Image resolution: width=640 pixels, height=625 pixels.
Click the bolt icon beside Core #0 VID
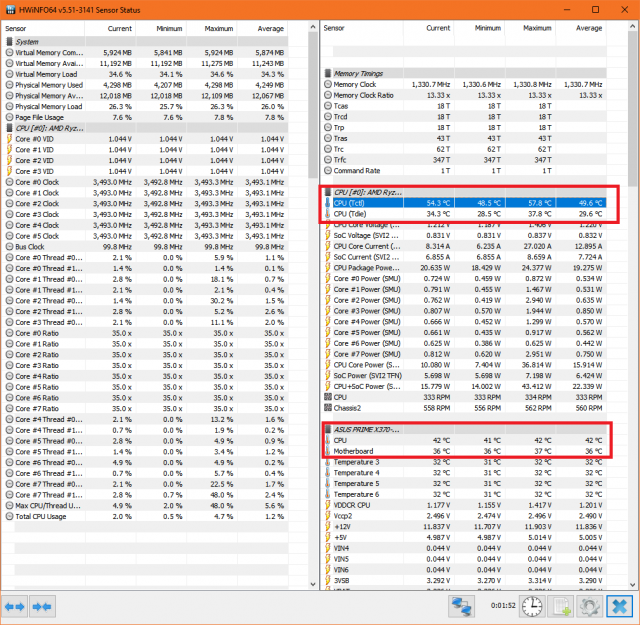(9, 139)
